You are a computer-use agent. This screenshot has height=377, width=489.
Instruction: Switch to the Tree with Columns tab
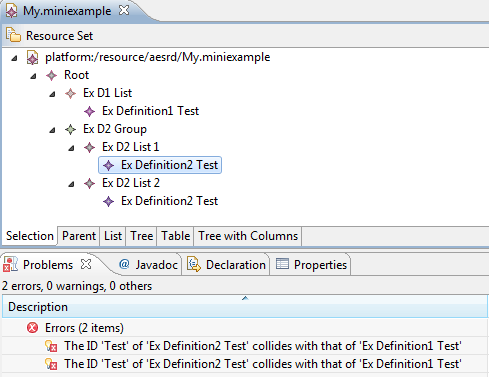tap(248, 236)
